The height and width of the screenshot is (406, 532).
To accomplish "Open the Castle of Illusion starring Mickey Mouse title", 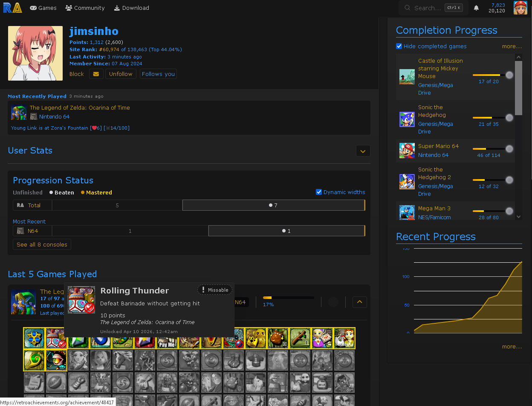I will click(x=440, y=68).
